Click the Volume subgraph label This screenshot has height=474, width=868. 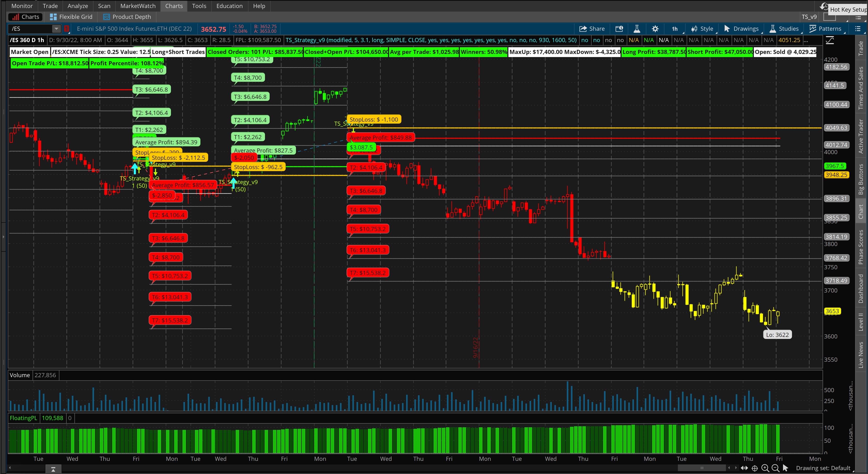[20, 375]
